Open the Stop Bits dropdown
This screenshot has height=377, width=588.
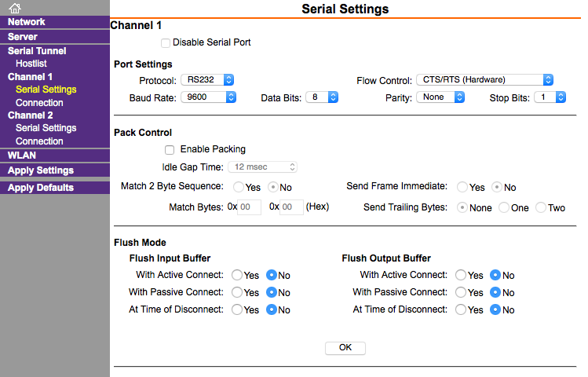click(550, 97)
